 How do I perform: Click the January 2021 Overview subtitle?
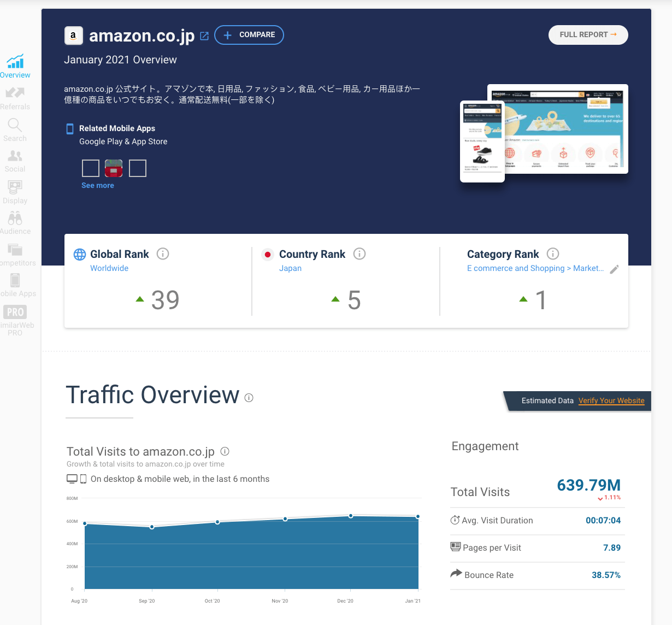pos(120,60)
